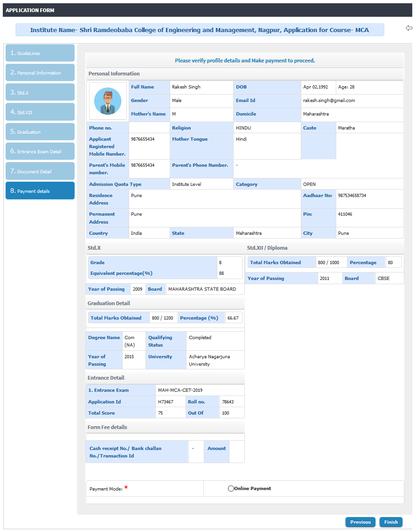Click the APPLICATION FORM title bar text
416x532 pixels.
pyautogui.click(x=30, y=10)
